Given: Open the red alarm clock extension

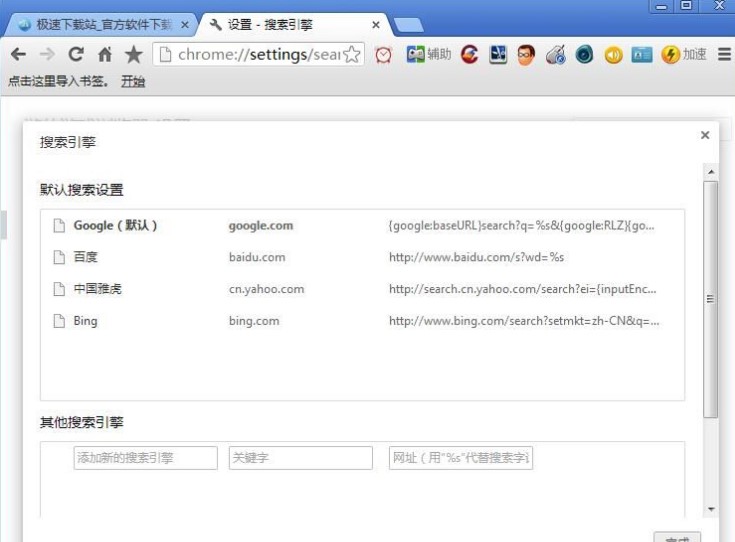Looking at the screenshot, I should click(x=383, y=55).
